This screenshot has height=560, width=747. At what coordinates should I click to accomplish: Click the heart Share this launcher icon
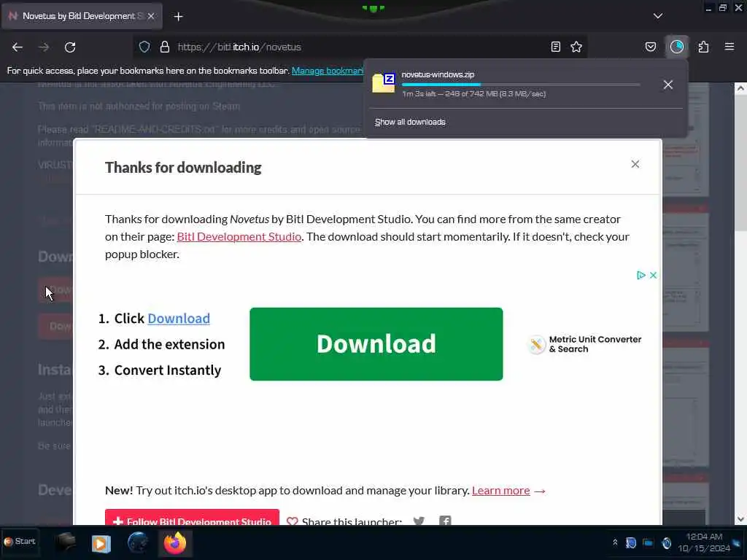pos(293,521)
